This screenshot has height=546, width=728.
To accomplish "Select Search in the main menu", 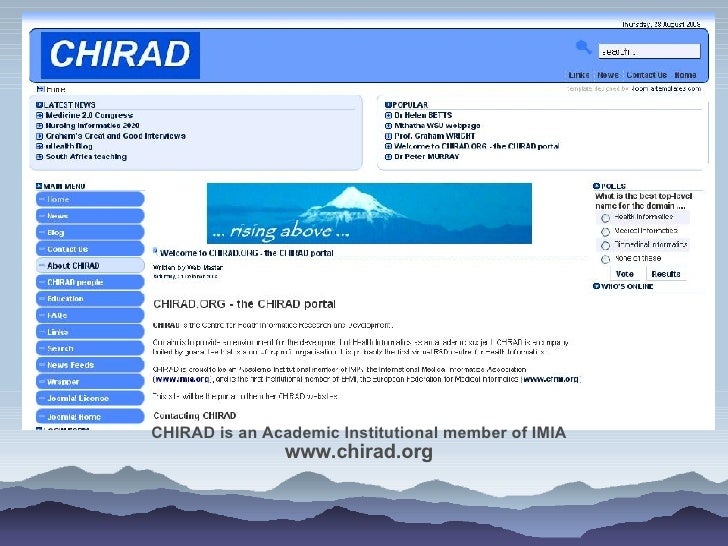I will click(x=90, y=349).
